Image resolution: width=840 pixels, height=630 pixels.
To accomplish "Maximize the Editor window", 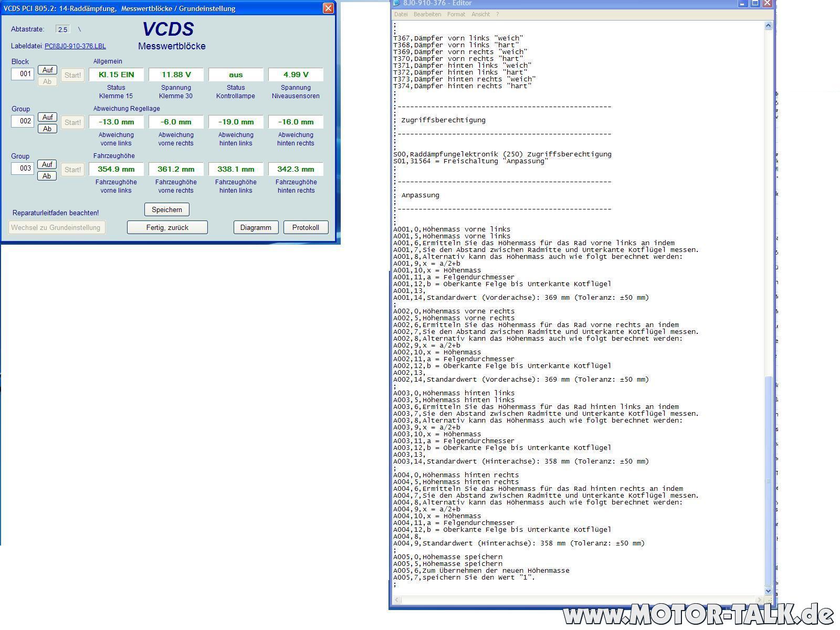I will tap(755, 3).
